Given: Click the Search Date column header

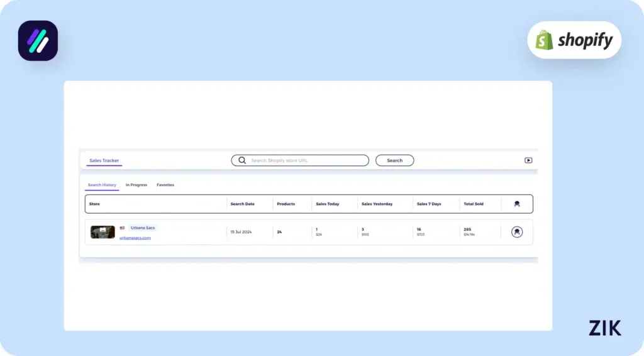Looking at the screenshot, I should (242, 204).
